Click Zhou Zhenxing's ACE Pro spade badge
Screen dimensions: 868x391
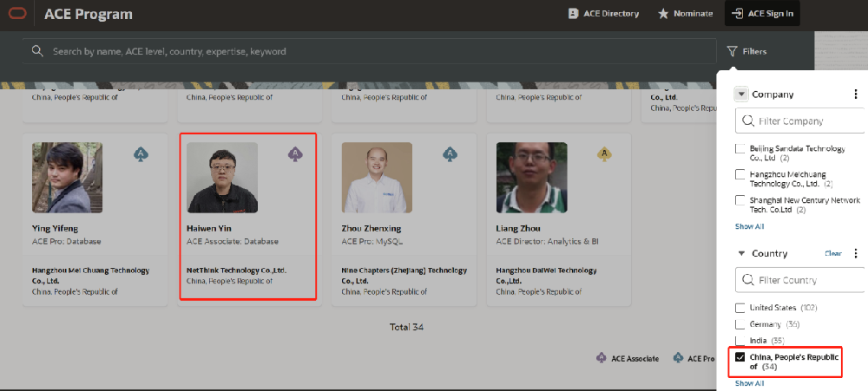450,154
